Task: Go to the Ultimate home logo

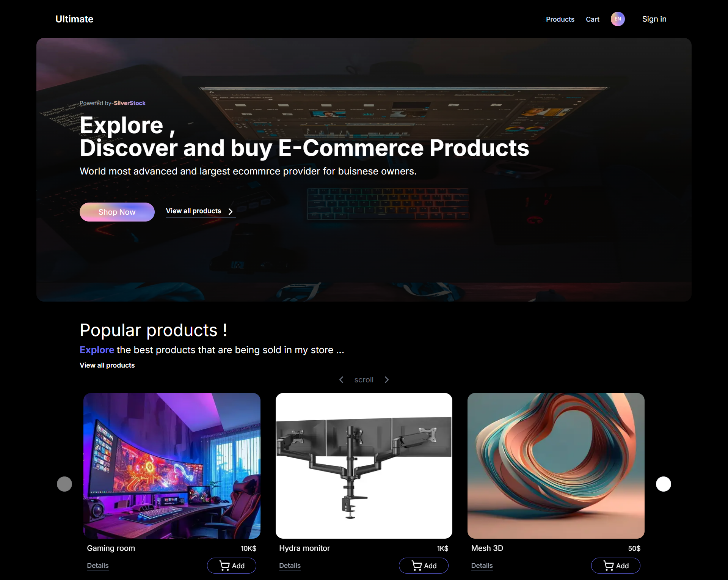Action: tap(74, 19)
